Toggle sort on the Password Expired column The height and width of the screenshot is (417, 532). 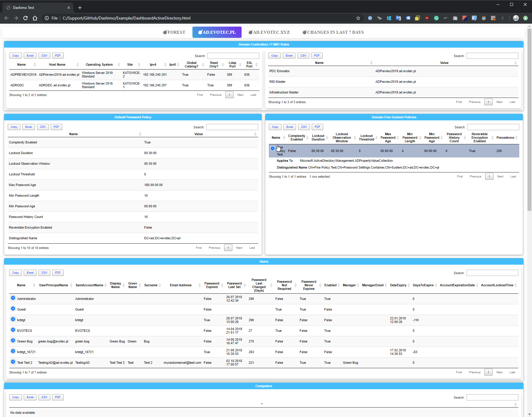212,285
